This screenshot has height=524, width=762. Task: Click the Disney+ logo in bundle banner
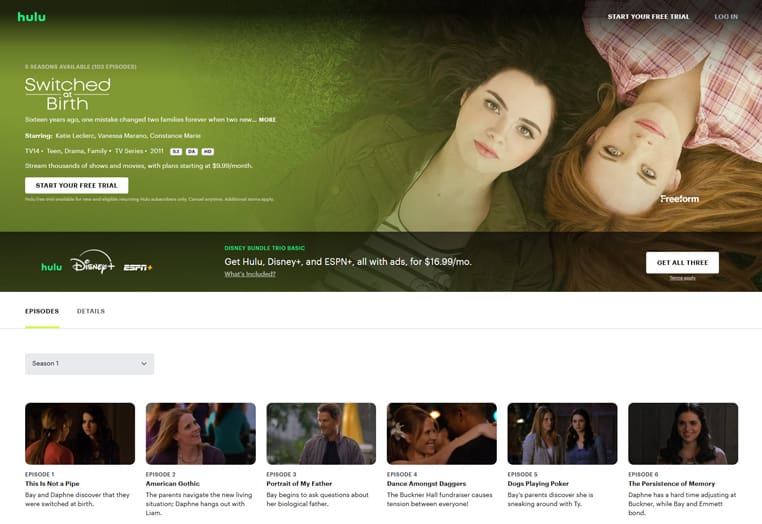tap(92, 262)
